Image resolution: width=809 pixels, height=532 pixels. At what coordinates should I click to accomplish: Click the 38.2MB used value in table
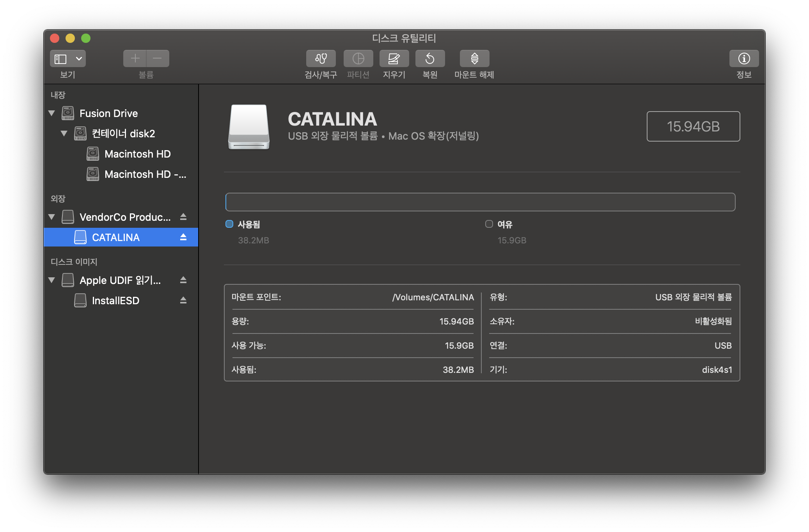pyautogui.click(x=458, y=370)
